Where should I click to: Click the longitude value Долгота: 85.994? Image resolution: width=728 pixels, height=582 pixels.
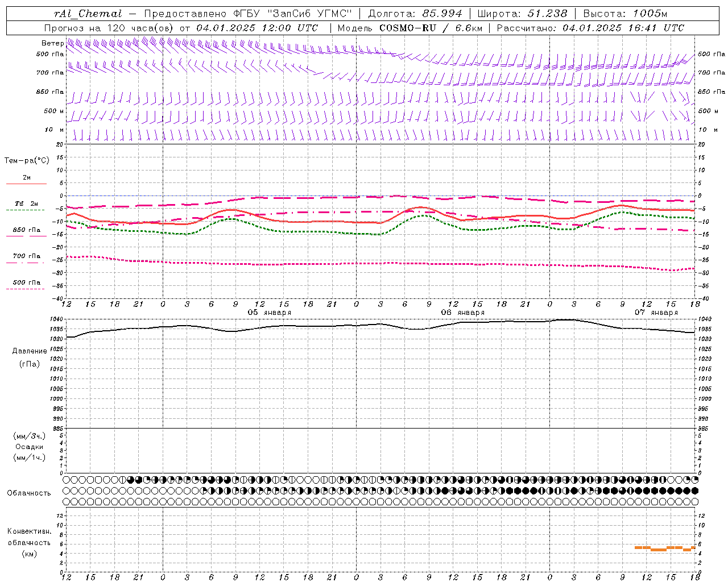[x=416, y=14]
